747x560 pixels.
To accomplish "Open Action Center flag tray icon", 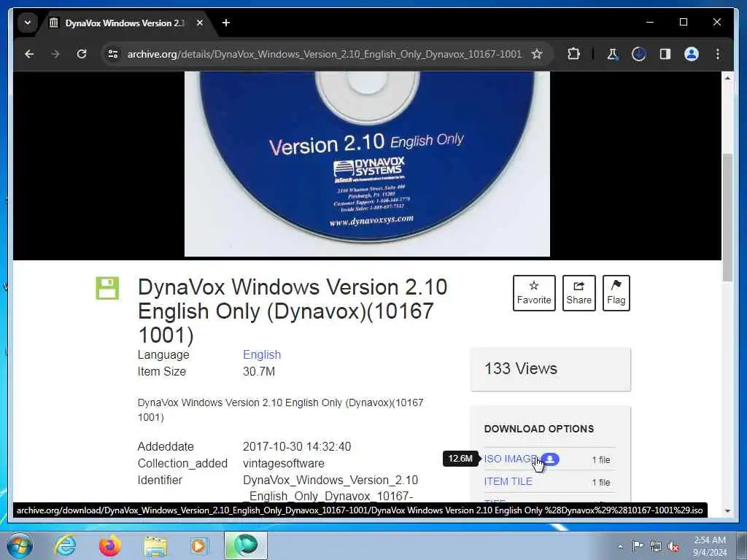I will coord(637,546).
